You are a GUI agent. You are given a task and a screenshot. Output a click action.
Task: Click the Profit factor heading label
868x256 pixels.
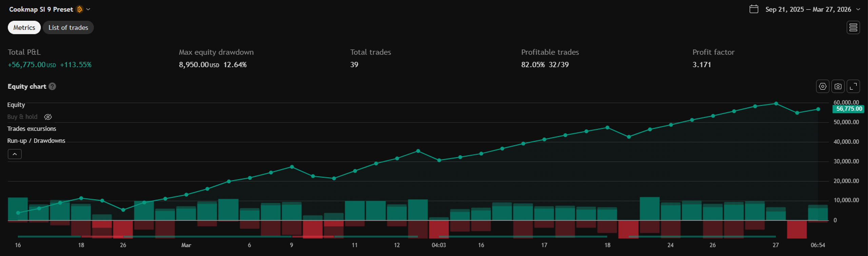713,52
